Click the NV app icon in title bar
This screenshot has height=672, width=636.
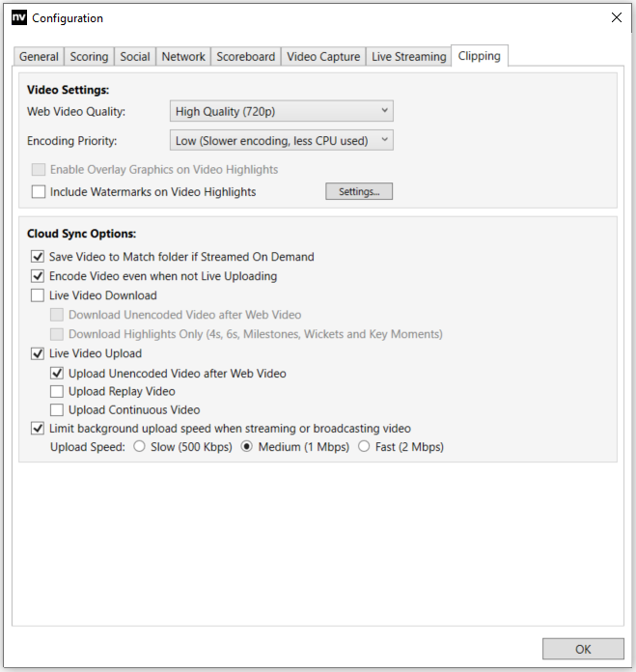tap(19, 17)
